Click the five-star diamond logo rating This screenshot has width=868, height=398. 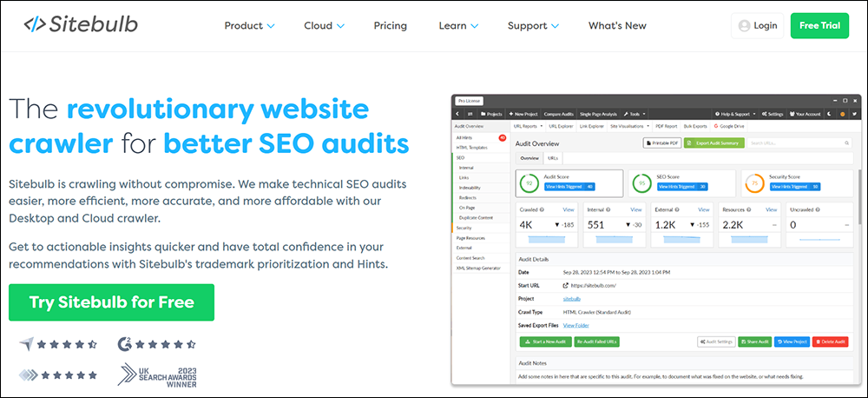58,375
